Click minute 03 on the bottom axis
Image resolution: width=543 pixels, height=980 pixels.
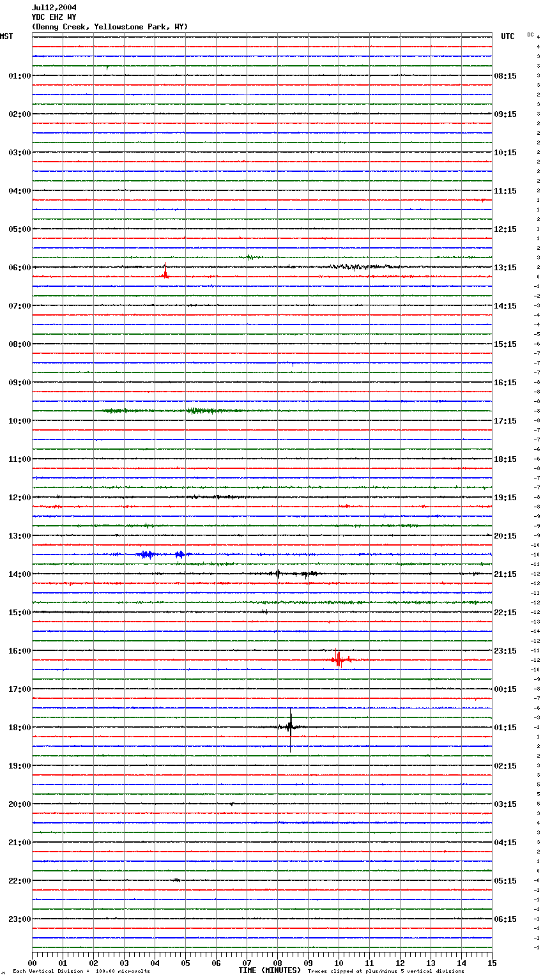(x=124, y=963)
